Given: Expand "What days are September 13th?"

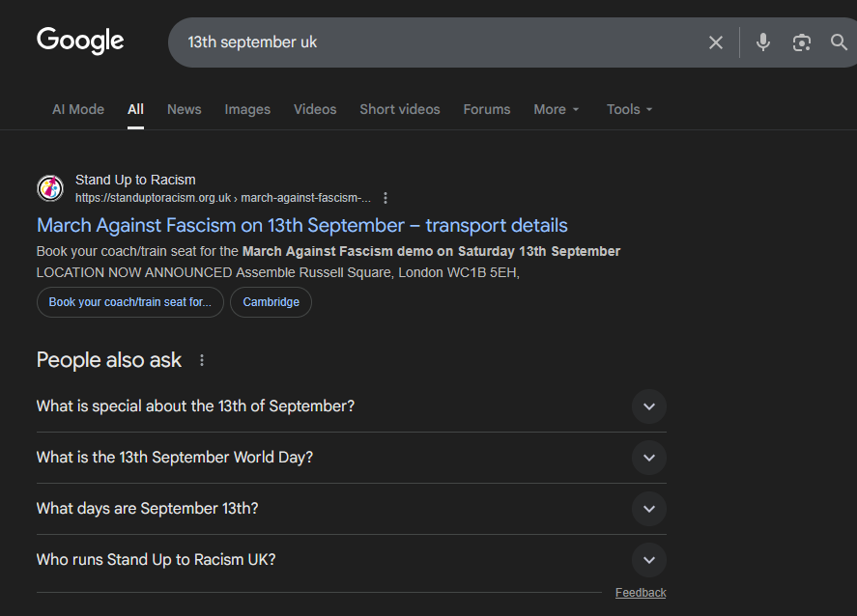Looking at the screenshot, I should [648, 509].
